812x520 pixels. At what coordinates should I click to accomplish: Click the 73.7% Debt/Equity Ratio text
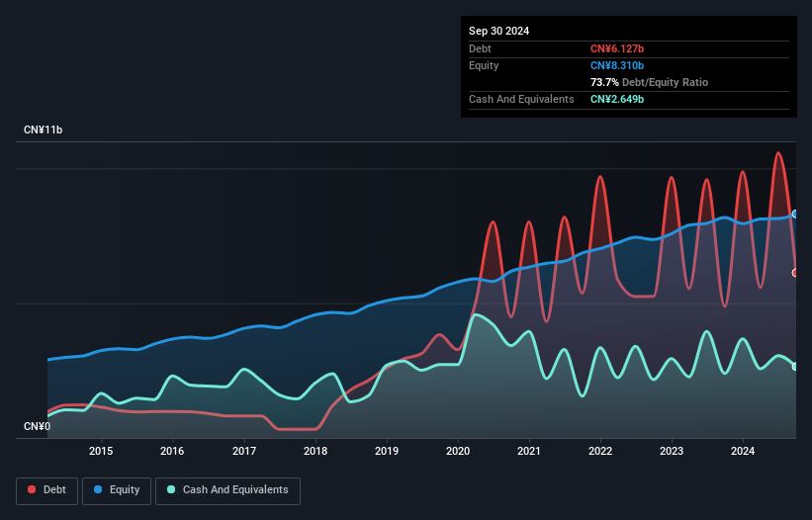click(649, 82)
